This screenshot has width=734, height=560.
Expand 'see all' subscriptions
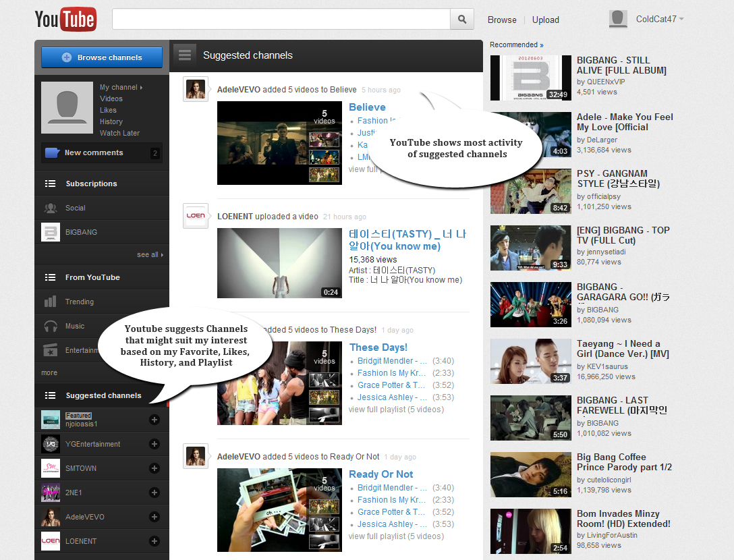point(150,255)
